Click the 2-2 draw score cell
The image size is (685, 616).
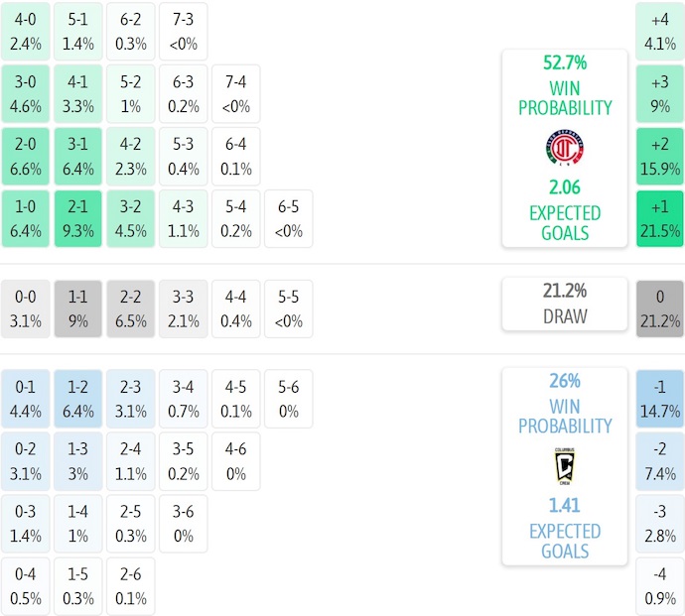130,308
